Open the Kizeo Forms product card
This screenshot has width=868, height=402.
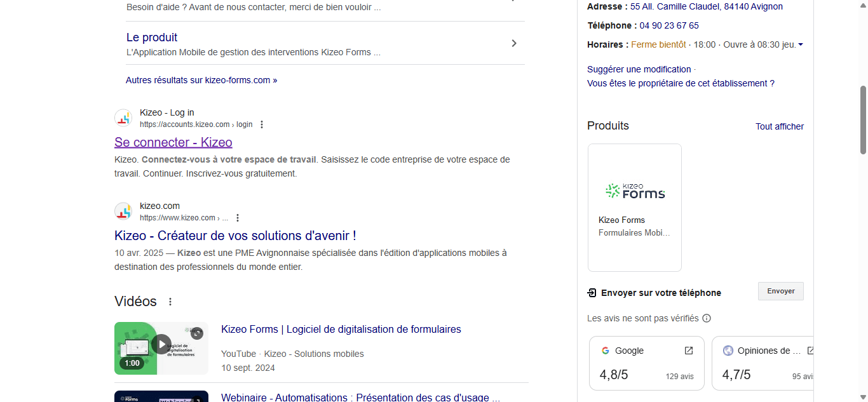pyautogui.click(x=635, y=208)
